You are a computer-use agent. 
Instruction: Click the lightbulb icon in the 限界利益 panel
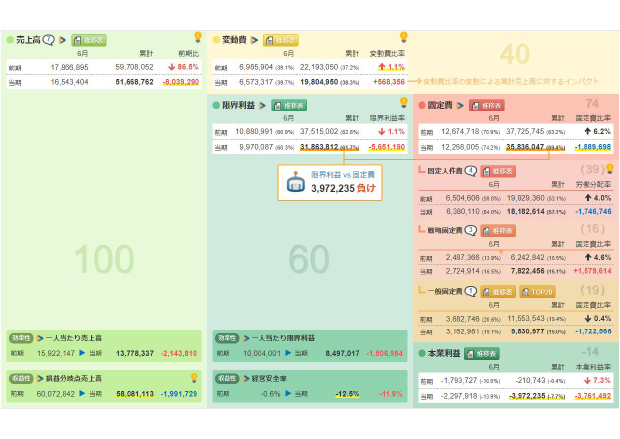click(x=402, y=101)
